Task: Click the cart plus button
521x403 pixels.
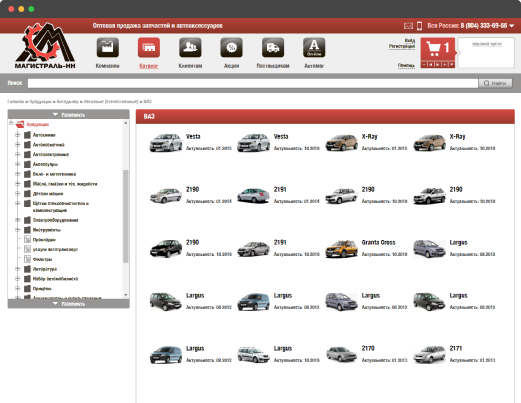Action: pyautogui.click(x=445, y=65)
